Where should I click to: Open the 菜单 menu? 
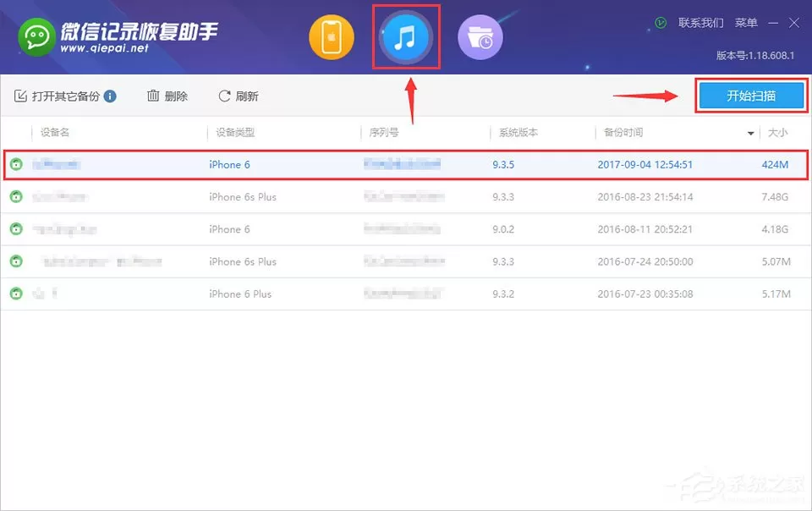pos(746,23)
